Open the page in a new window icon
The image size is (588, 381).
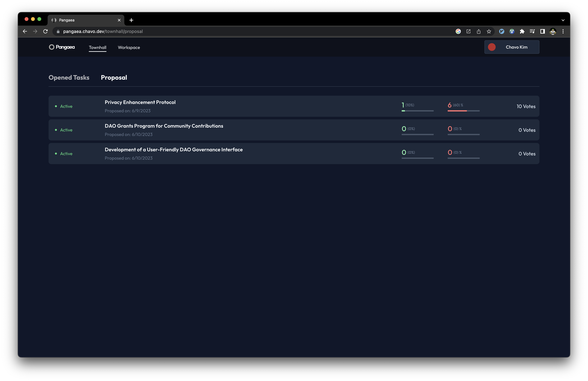click(x=468, y=31)
